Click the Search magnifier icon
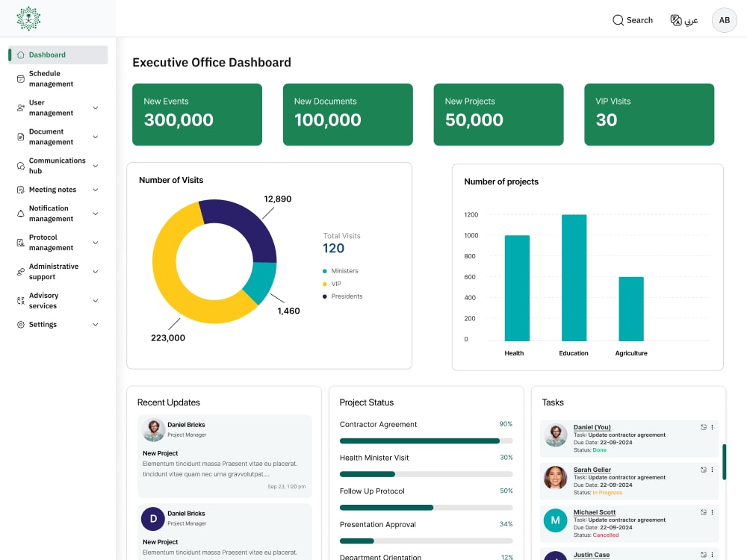The width and height of the screenshot is (747, 560). click(x=618, y=20)
